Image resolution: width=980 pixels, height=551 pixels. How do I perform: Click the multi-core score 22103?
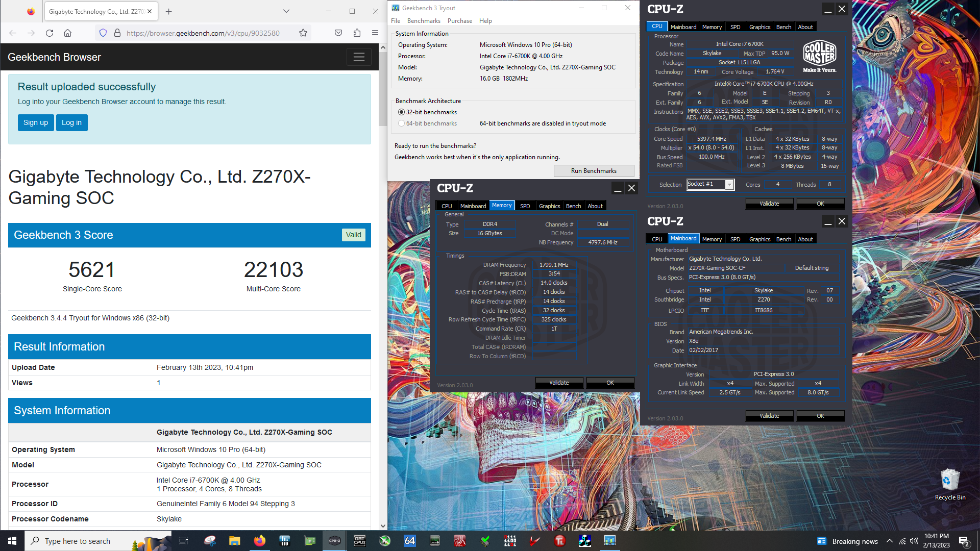(x=274, y=269)
